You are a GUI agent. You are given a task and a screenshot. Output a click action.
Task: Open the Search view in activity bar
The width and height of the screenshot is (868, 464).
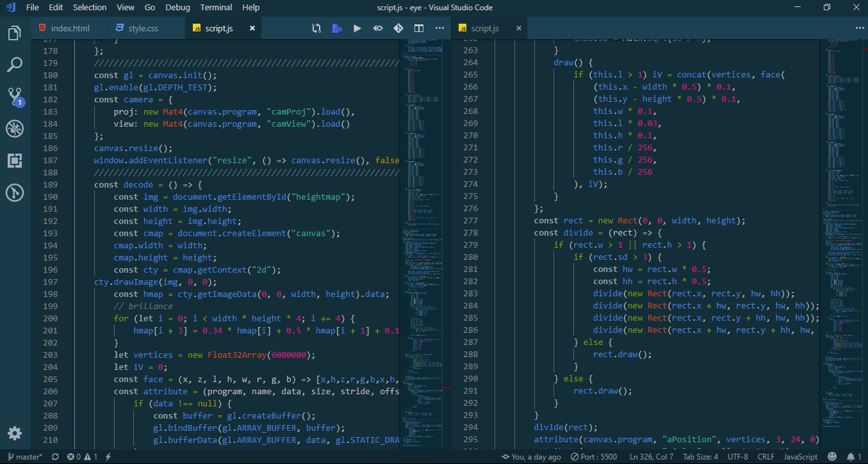tap(15, 65)
